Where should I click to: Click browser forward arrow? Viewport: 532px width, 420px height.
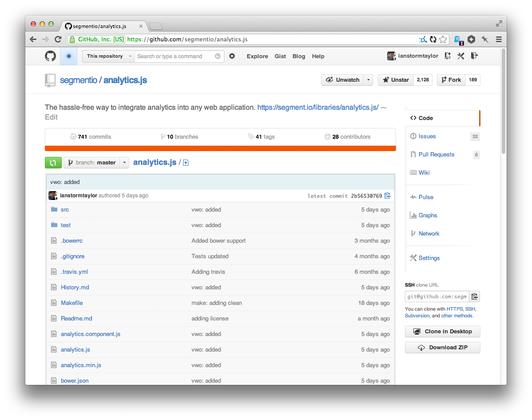point(45,40)
